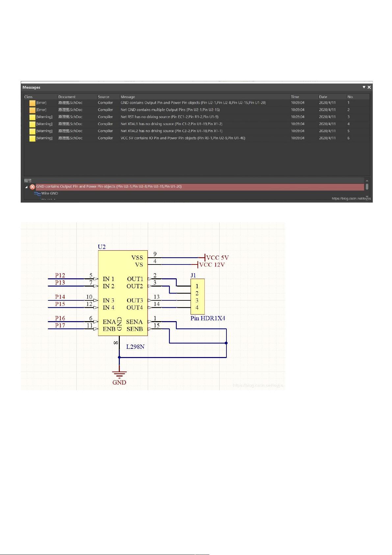392x555 pixels.
Task: Sort messages by Time column header
Action: click(x=295, y=97)
